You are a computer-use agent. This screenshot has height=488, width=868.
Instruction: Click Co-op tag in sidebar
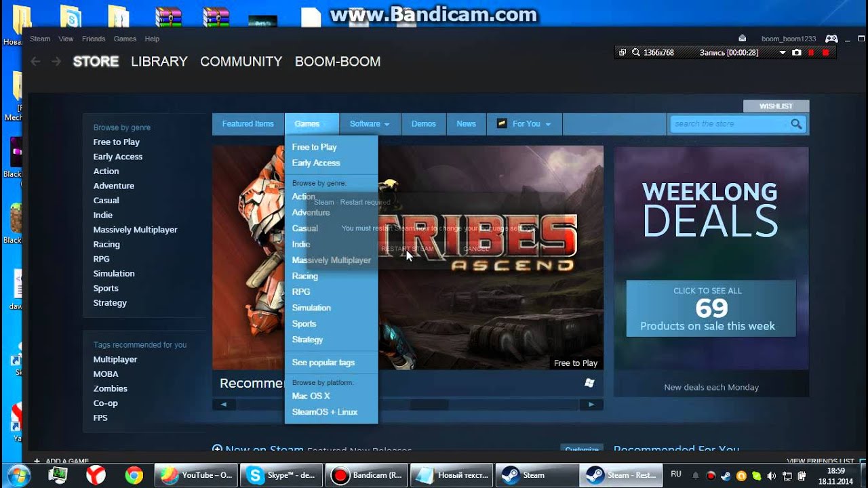tap(106, 403)
